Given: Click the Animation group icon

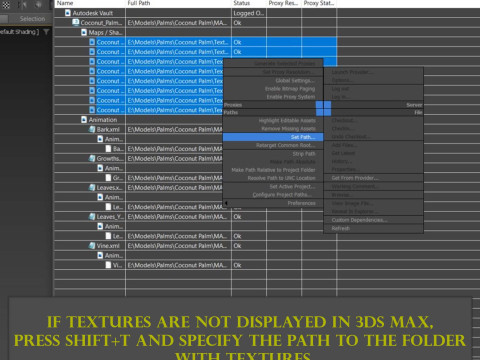Looking at the screenshot, I should [x=84, y=119].
